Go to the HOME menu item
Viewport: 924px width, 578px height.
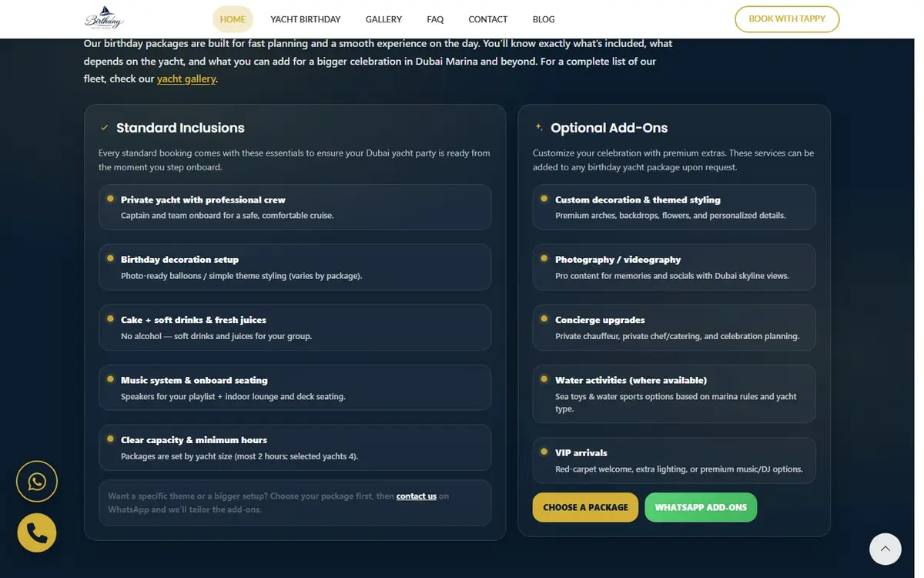[233, 19]
